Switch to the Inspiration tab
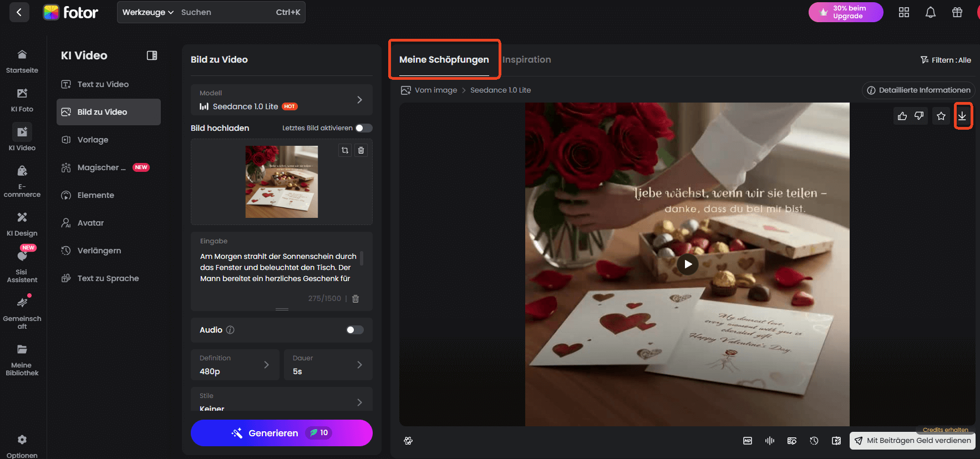 526,60
